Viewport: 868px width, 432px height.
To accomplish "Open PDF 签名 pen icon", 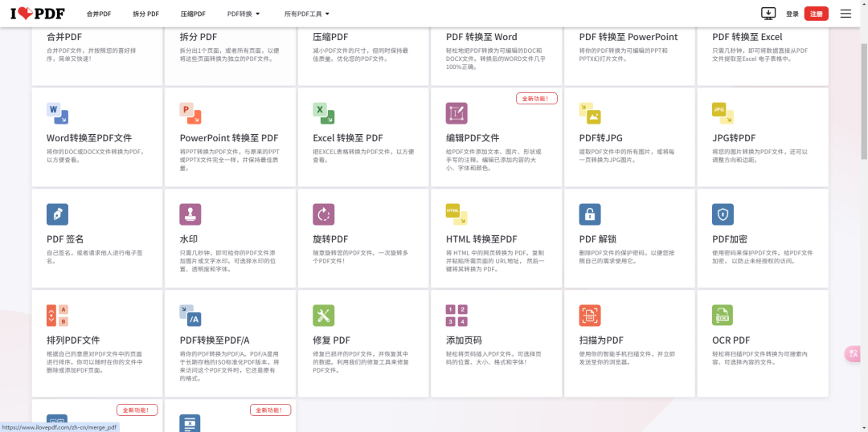I will pos(57,214).
